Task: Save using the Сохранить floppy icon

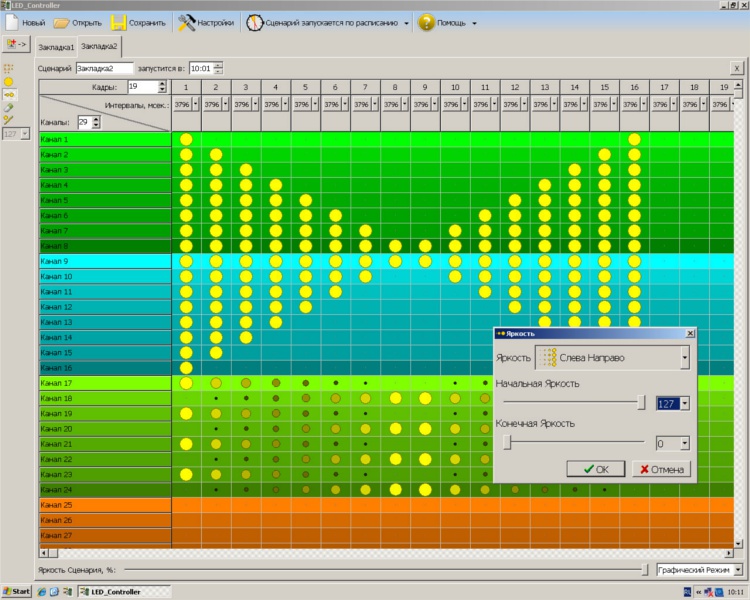Action: (119, 22)
